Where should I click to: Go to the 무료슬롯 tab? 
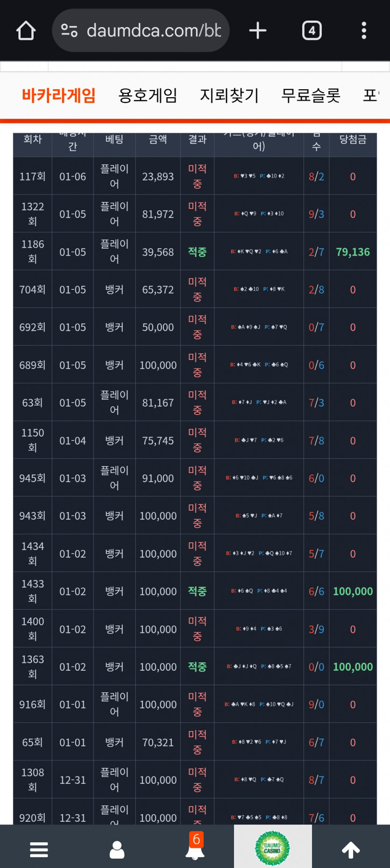click(x=311, y=95)
